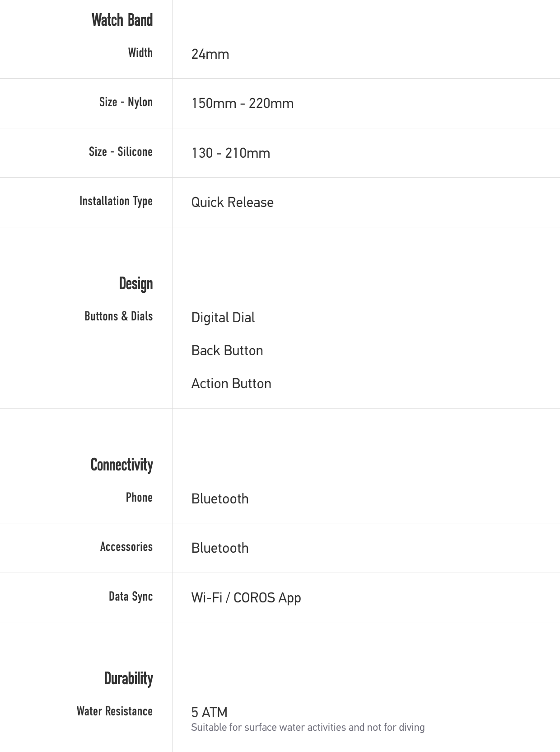Click the Back Button entry

pyautogui.click(x=227, y=351)
